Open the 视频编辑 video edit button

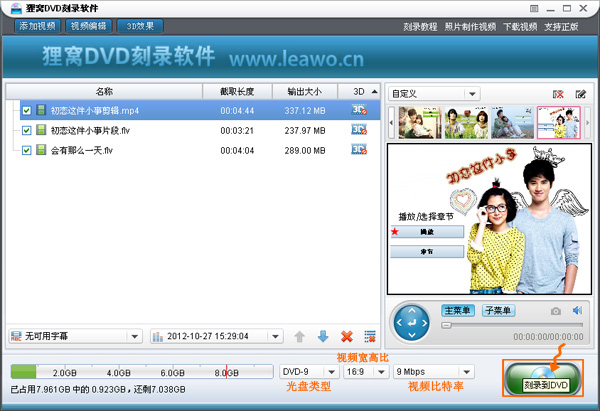(x=89, y=26)
